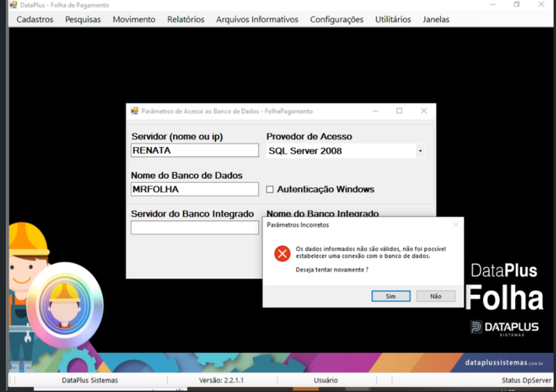
Task: Open the Movimento menu
Action: pyautogui.click(x=134, y=19)
